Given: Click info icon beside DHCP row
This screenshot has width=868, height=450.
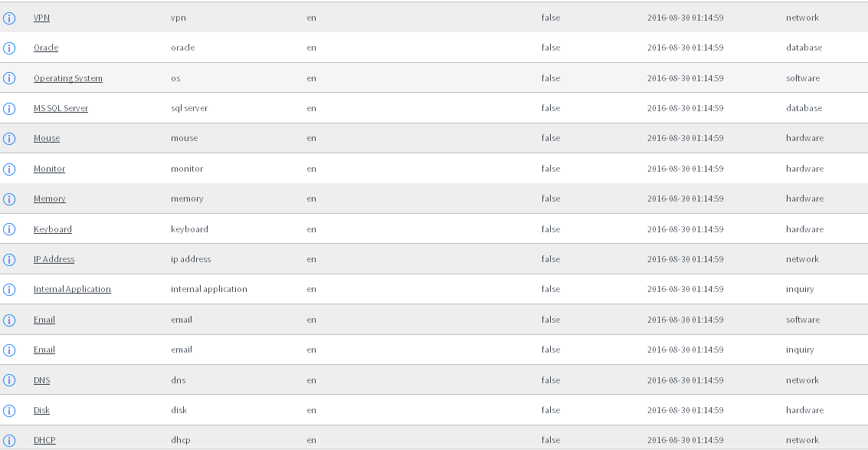Looking at the screenshot, I should 9,440.
